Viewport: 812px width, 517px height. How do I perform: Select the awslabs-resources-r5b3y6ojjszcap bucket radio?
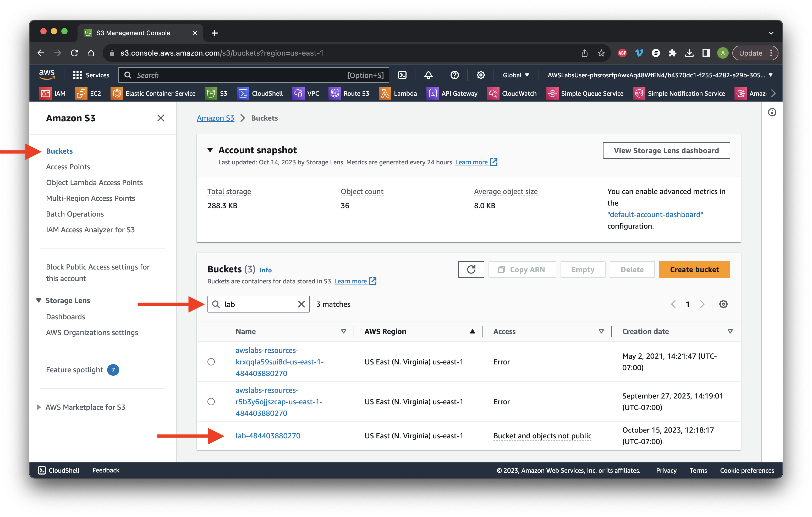click(x=211, y=402)
